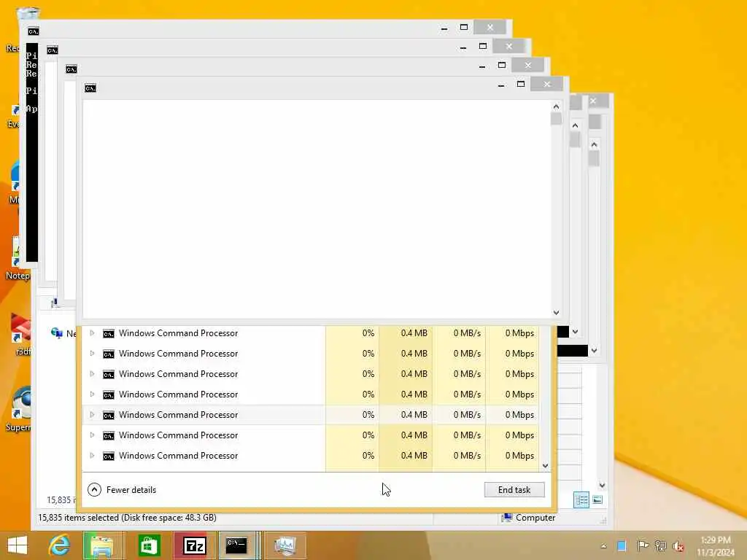Minimize the frontmost command prompt window
747x560 pixels.
click(x=500, y=85)
